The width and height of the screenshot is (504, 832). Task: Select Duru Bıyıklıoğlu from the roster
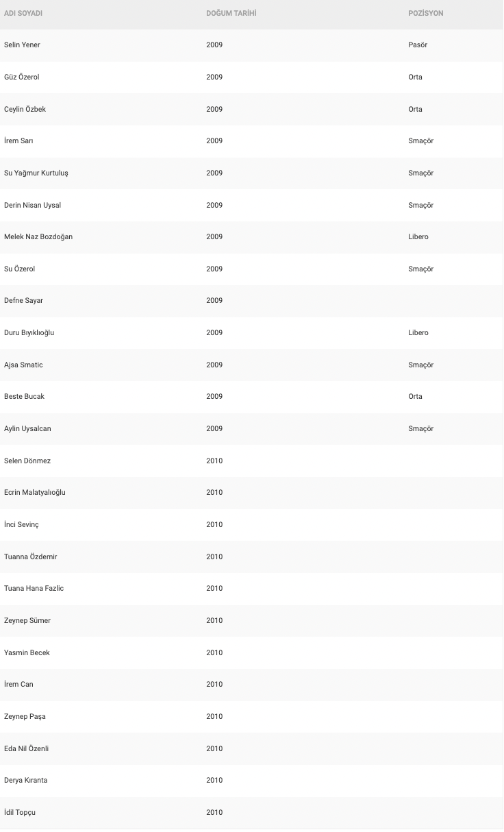pos(29,333)
